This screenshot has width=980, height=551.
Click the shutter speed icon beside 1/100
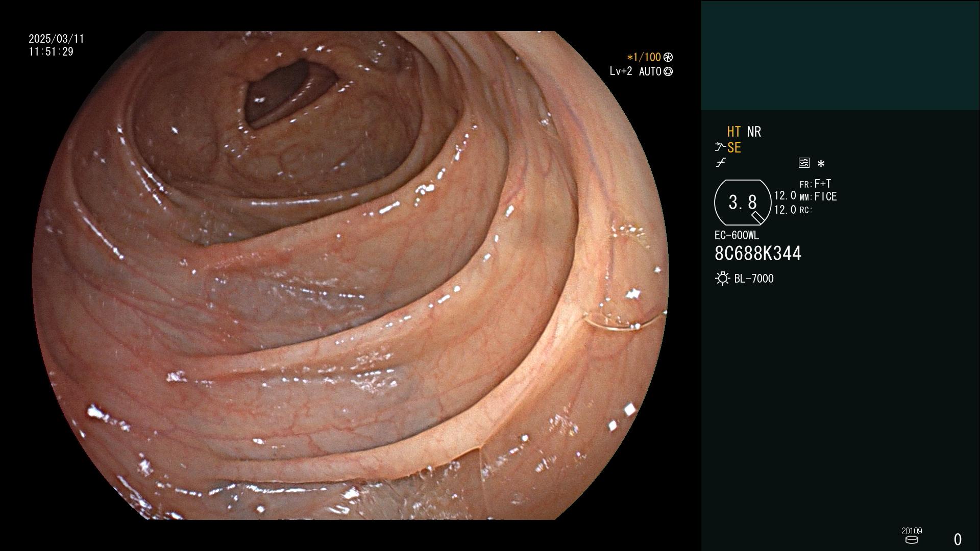pyautogui.click(x=668, y=57)
